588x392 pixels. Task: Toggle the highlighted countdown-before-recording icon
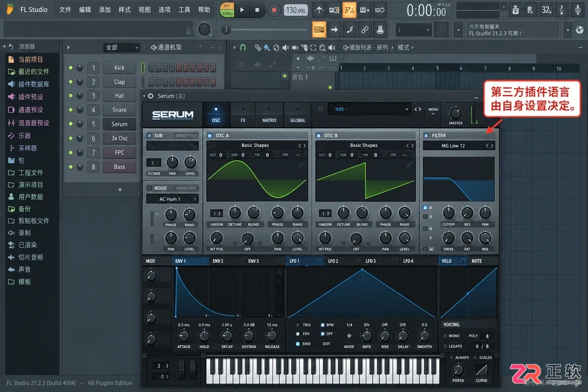(349, 10)
